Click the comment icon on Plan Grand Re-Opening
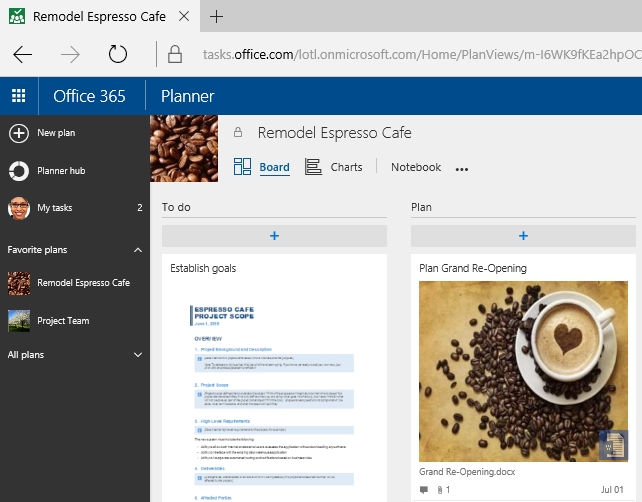Screen dimensions: 642x502 pyautogui.click(x=424, y=489)
